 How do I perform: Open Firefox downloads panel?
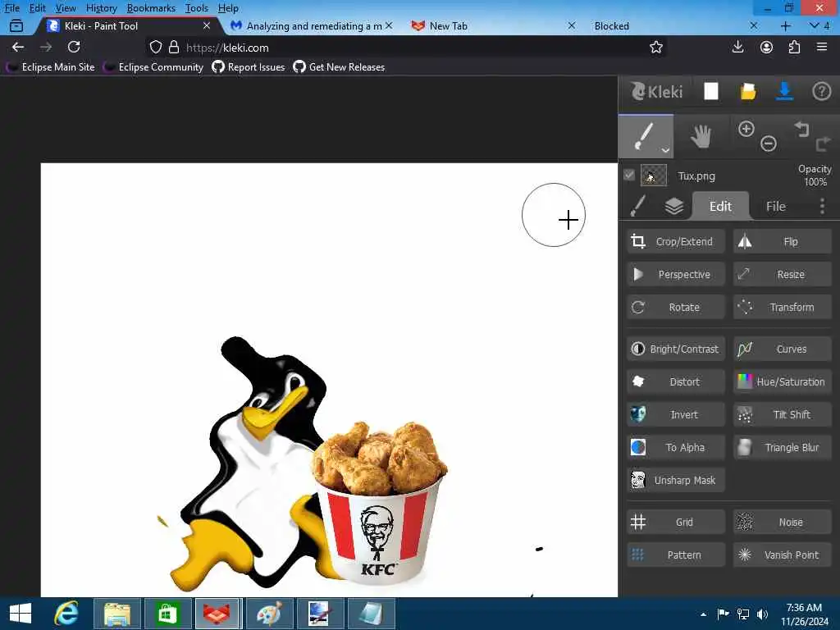point(737,47)
